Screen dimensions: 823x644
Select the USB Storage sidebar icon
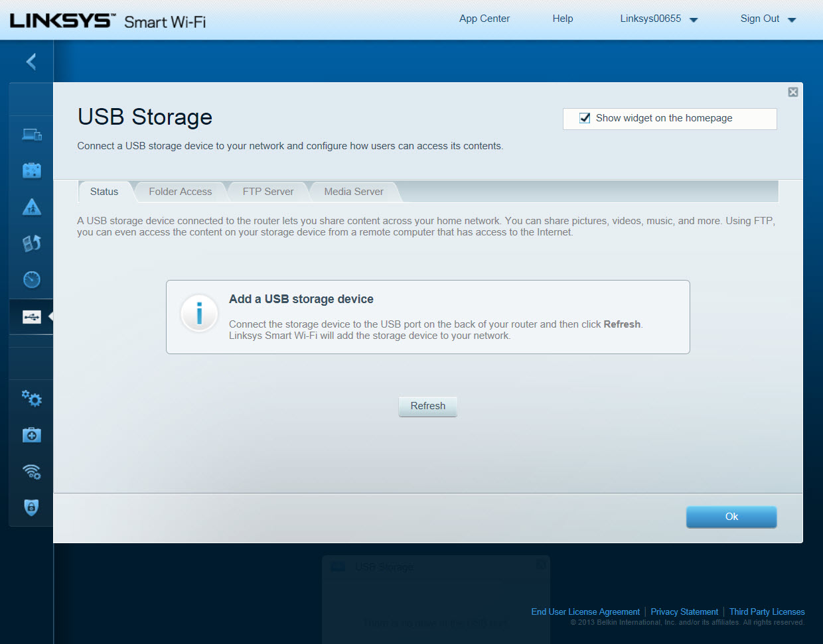pyautogui.click(x=31, y=317)
